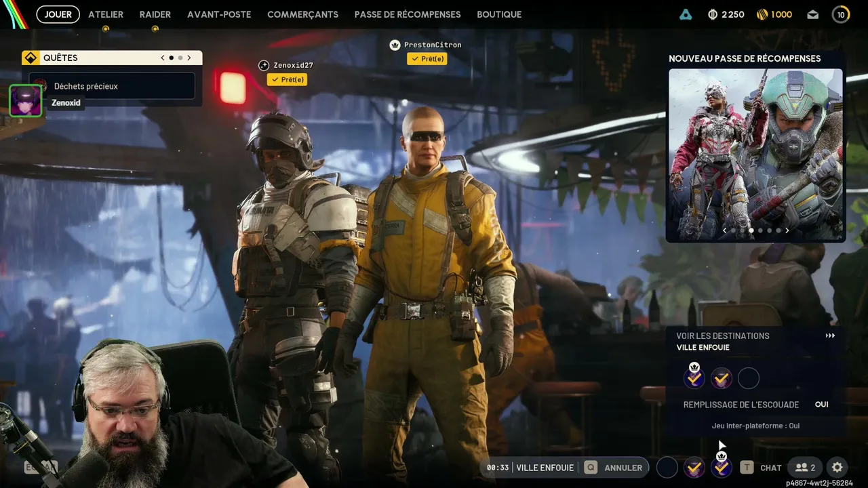Viewport: 868px width, 488px height.
Task: Click the empty squad slot in panel
Action: tap(749, 378)
